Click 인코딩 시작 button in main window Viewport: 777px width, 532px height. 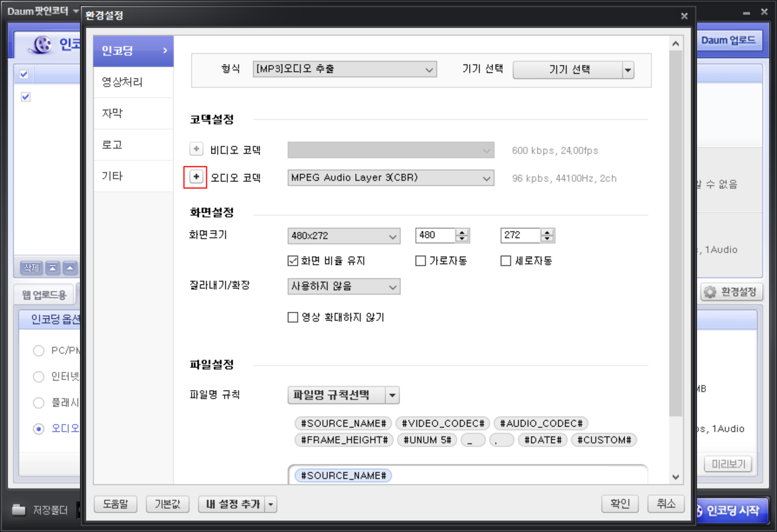pos(732,511)
